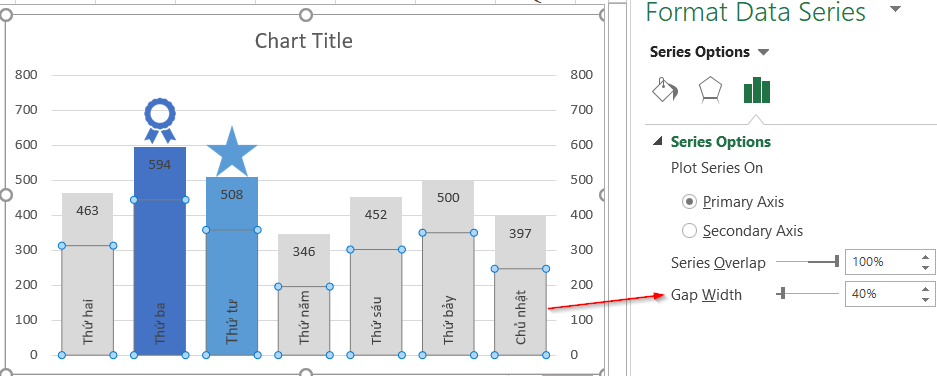Open the Series Options dropdown arrow
The width and height of the screenshot is (937, 376).
tap(763, 53)
